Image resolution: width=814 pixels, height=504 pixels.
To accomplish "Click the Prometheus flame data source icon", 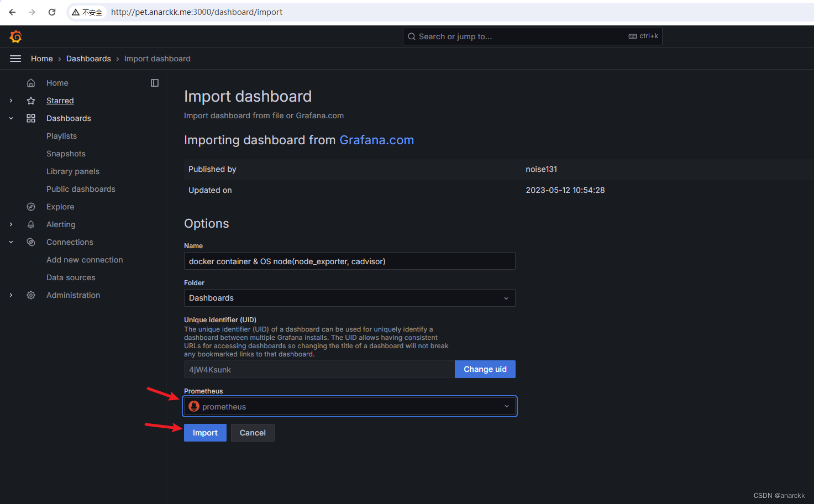I will 194,406.
